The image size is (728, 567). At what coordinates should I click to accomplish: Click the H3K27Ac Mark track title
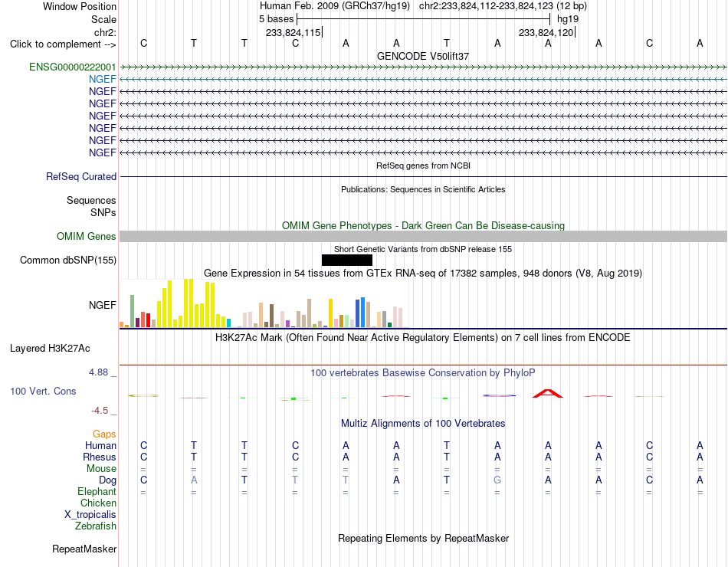[423, 338]
